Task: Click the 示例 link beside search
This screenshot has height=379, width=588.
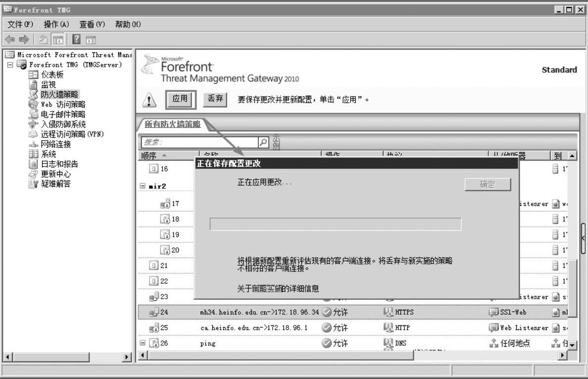Action: tap(276, 142)
